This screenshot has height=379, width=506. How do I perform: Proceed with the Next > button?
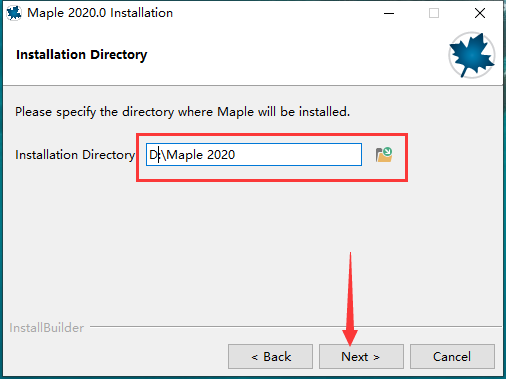361,357
